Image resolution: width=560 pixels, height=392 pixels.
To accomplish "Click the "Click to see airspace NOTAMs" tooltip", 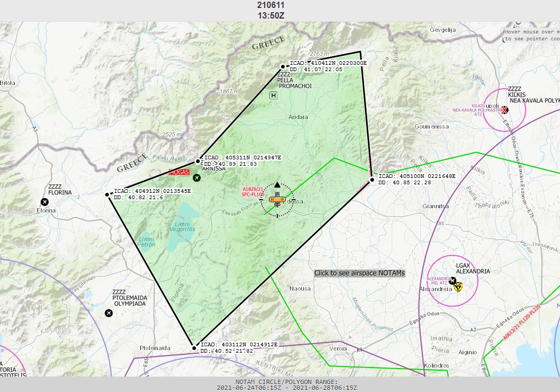I will click(x=359, y=273).
